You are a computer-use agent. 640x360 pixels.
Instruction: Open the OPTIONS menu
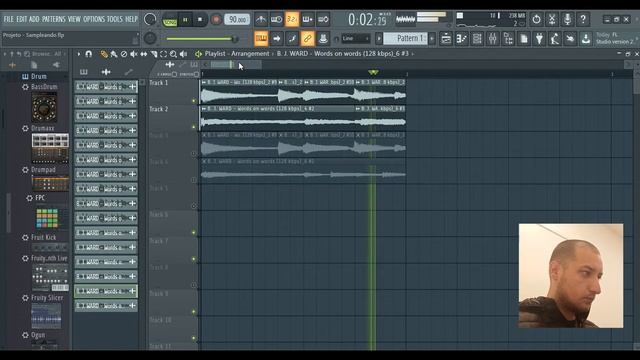(x=94, y=19)
